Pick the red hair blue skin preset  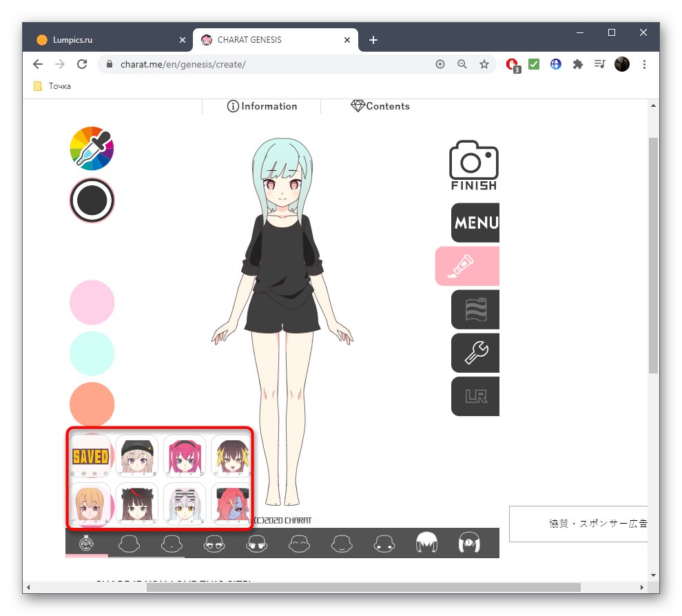click(x=231, y=503)
